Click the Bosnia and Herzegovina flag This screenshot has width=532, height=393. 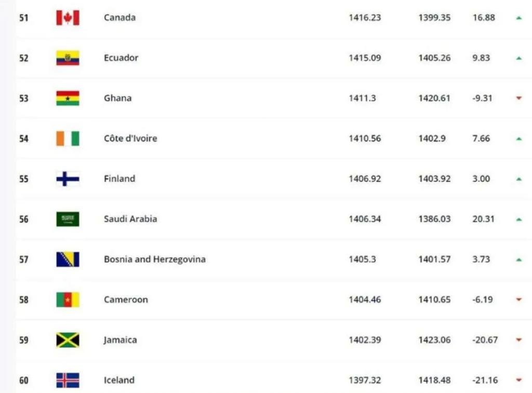pyautogui.click(x=68, y=260)
